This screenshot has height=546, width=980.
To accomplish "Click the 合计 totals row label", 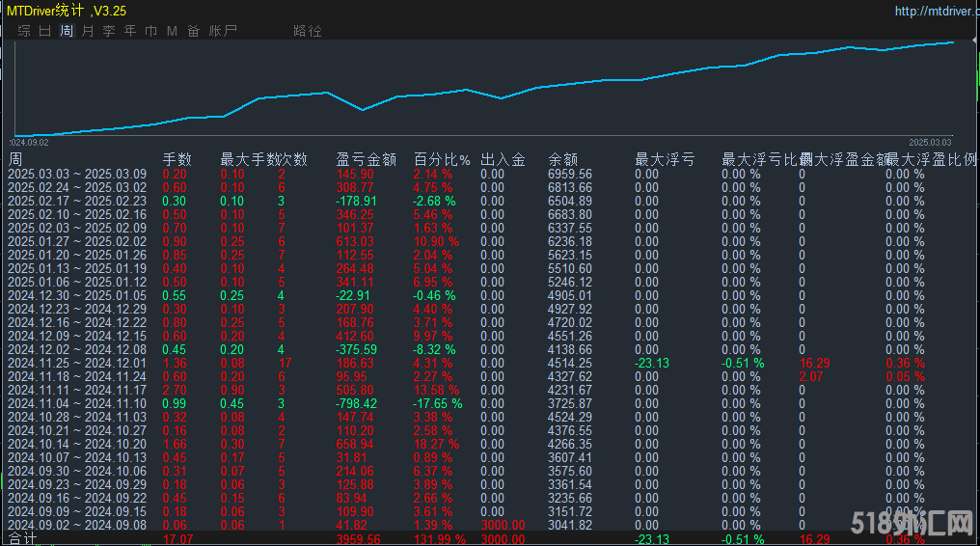I will pos(22,538).
